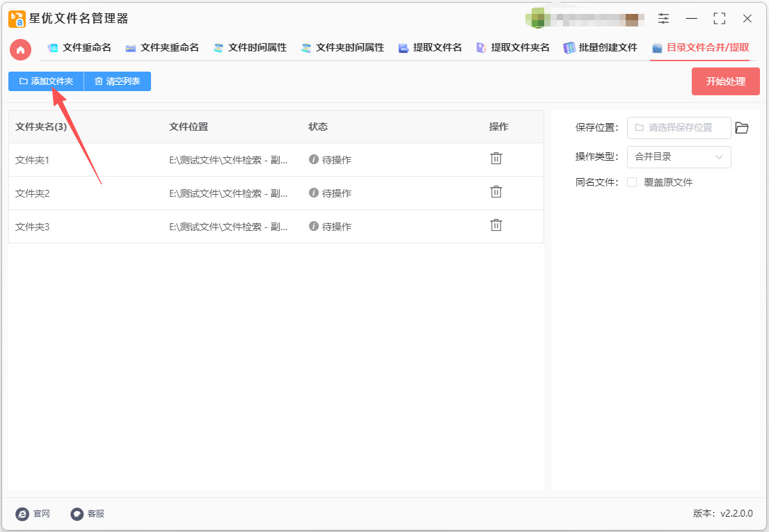Screen dimensions: 769x532
Task: Click the 添加文件夹 button
Action: click(46, 81)
